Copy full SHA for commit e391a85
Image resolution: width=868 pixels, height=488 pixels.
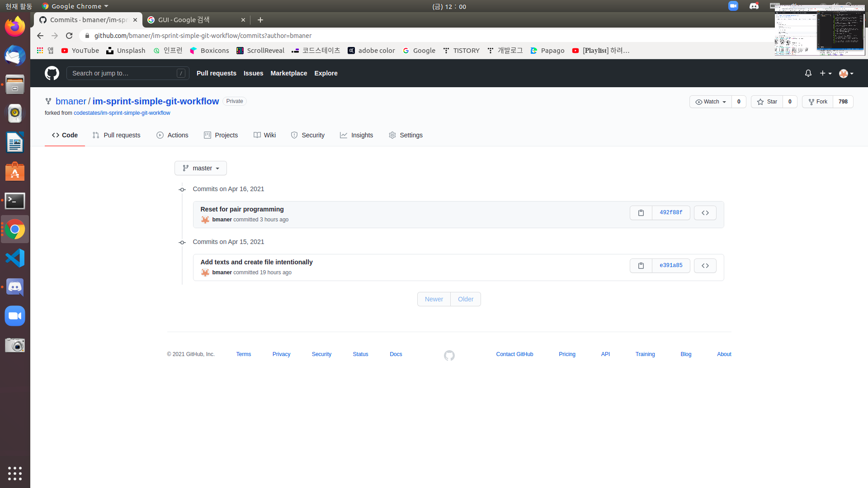pos(641,266)
